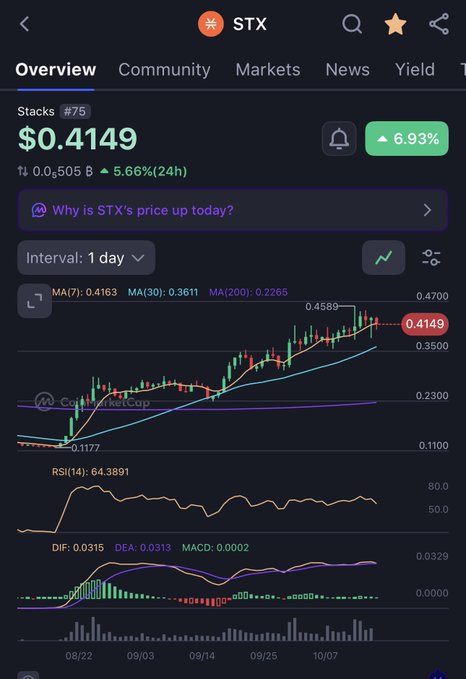Viewport: 466px width, 679px height.
Task: Tap the Stacks STX logo icon
Action: pos(210,24)
